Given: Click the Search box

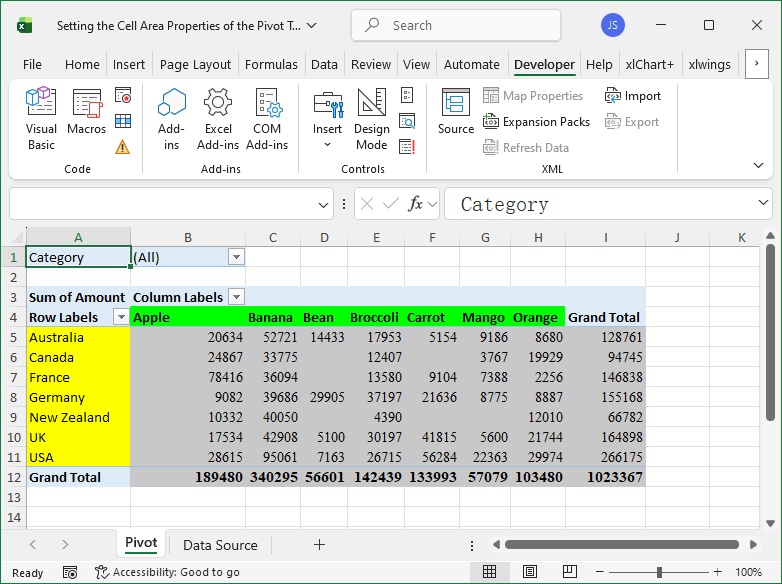Looking at the screenshot, I should [x=456, y=25].
